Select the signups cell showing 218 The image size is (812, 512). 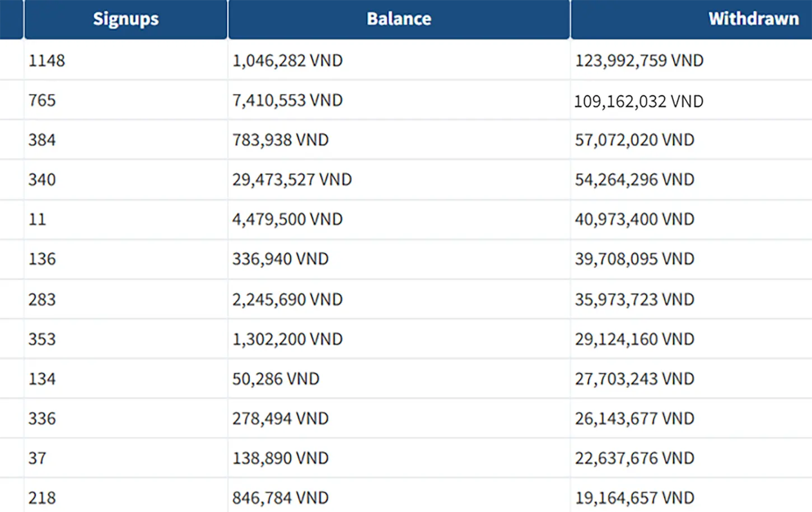[x=42, y=497]
